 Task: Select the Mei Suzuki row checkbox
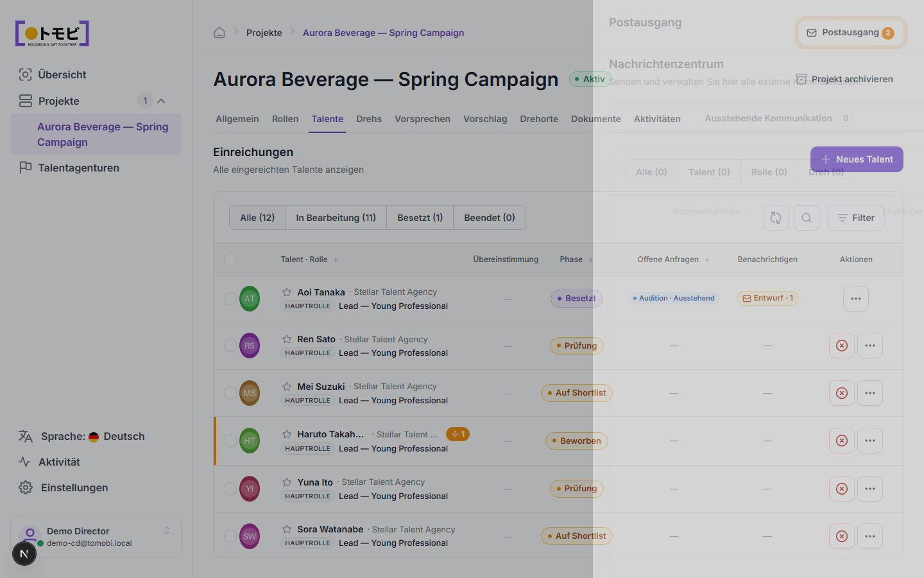pos(230,393)
